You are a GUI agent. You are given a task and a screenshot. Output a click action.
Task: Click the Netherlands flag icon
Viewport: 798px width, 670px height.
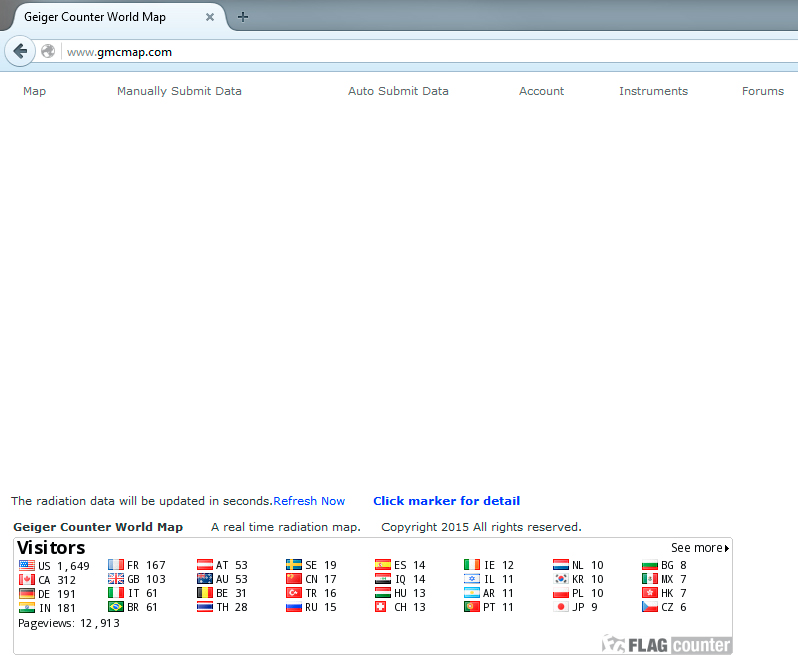(x=561, y=565)
